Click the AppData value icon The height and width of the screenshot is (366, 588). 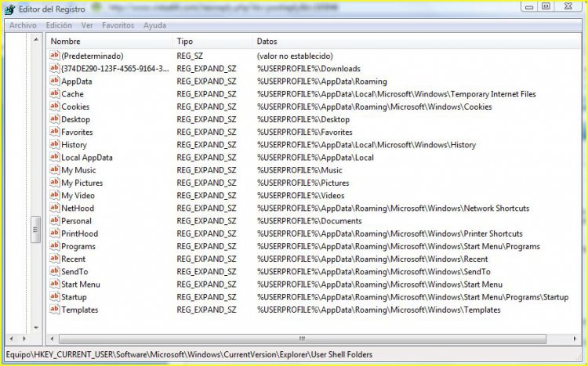click(x=55, y=82)
